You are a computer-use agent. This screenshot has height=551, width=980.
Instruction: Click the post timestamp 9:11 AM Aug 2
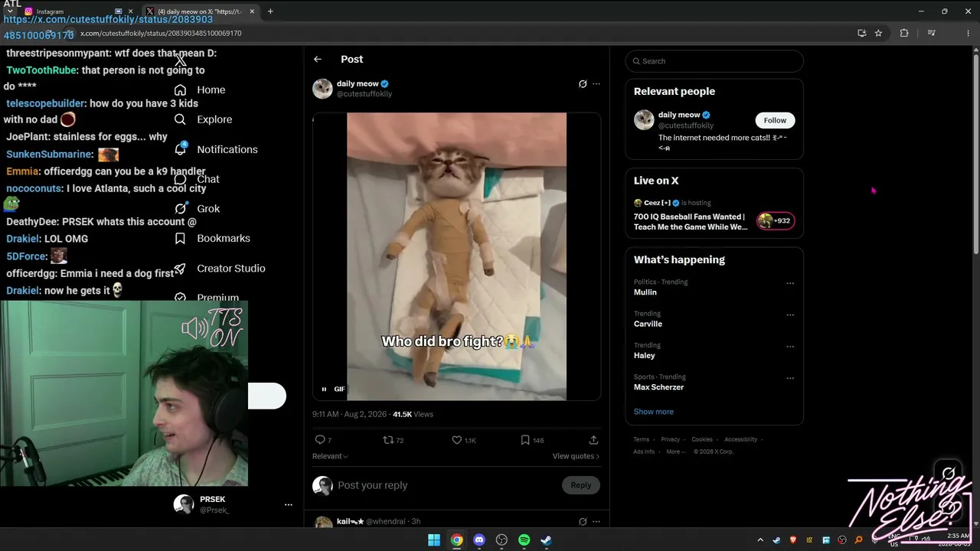(348, 414)
